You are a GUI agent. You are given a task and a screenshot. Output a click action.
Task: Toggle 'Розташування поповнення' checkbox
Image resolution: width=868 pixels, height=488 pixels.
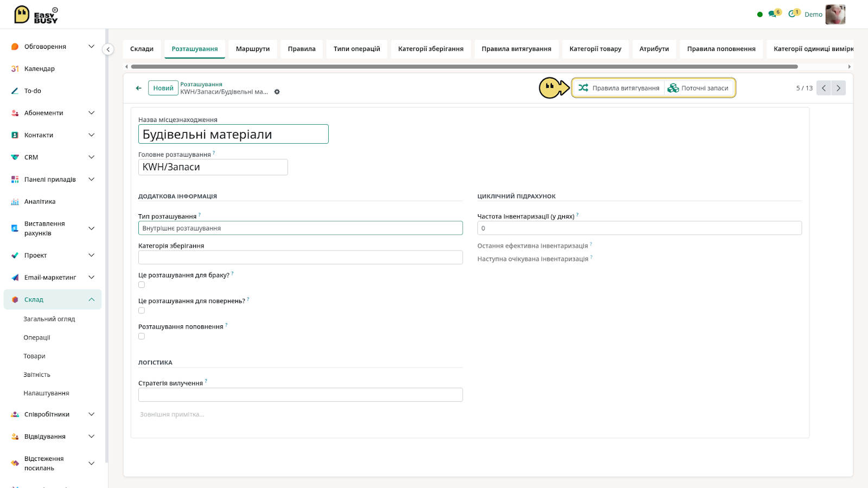pyautogui.click(x=142, y=336)
